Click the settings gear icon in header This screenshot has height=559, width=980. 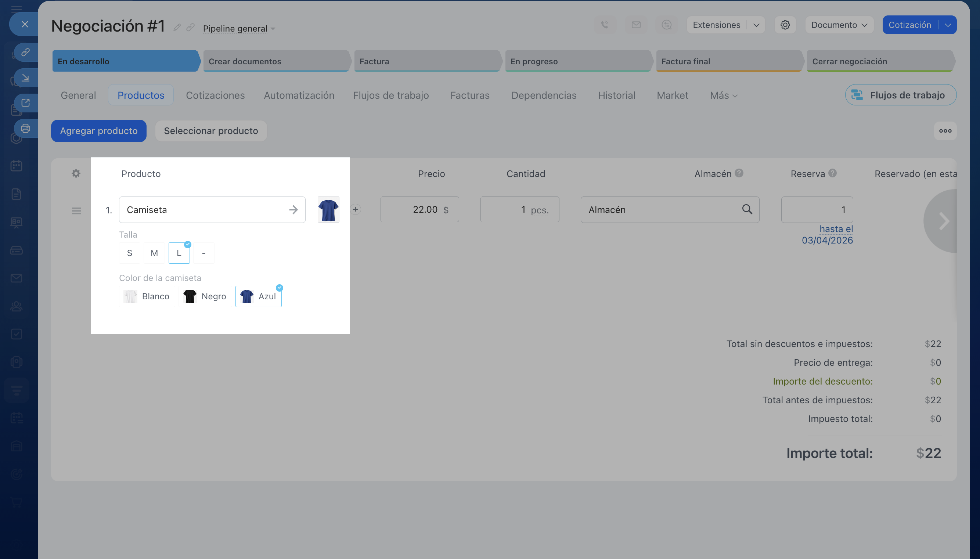click(x=785, y=25)
